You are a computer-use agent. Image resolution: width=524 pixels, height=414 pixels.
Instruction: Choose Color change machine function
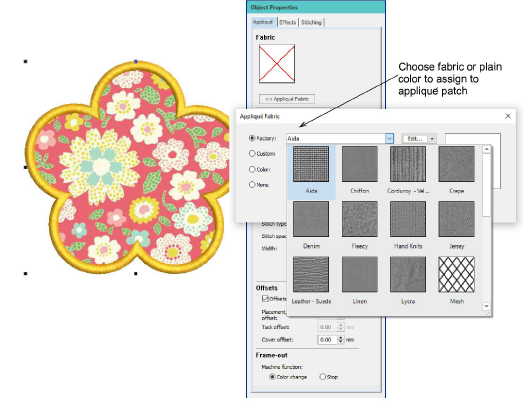tap(272, 377)
